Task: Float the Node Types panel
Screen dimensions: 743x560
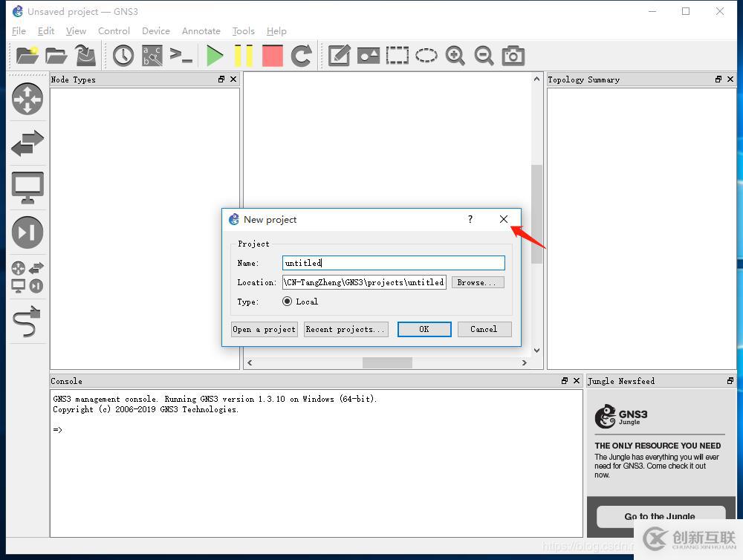Action: point(221,79)
